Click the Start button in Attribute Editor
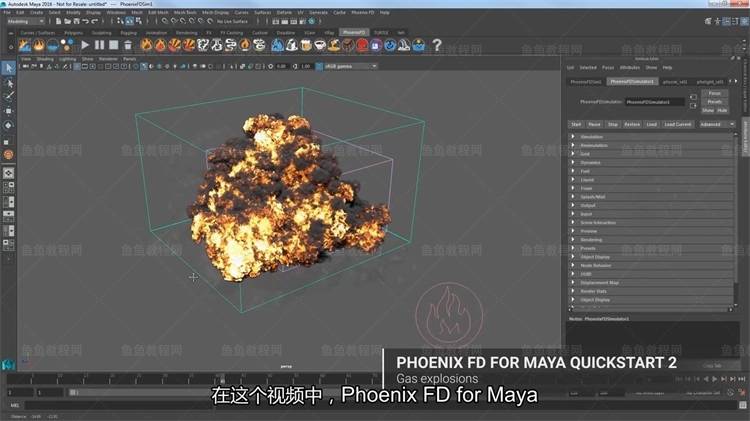 (x=576, y=124)
